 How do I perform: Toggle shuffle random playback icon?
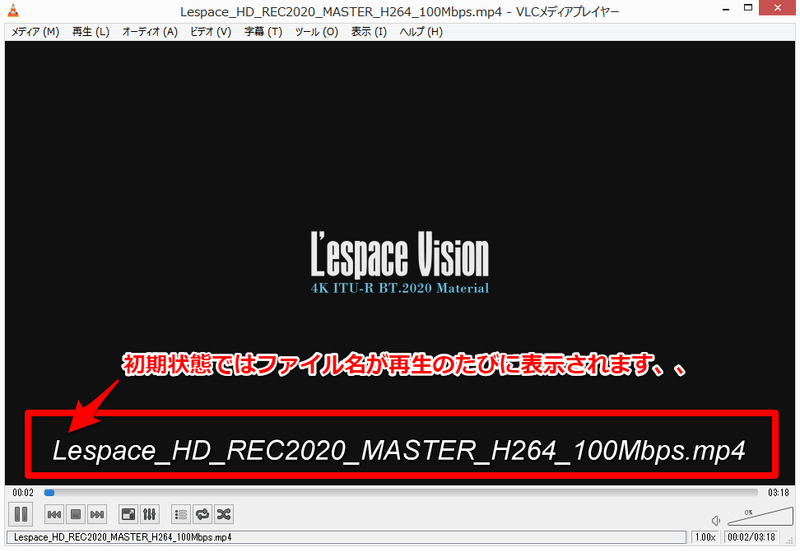(224, 514)
